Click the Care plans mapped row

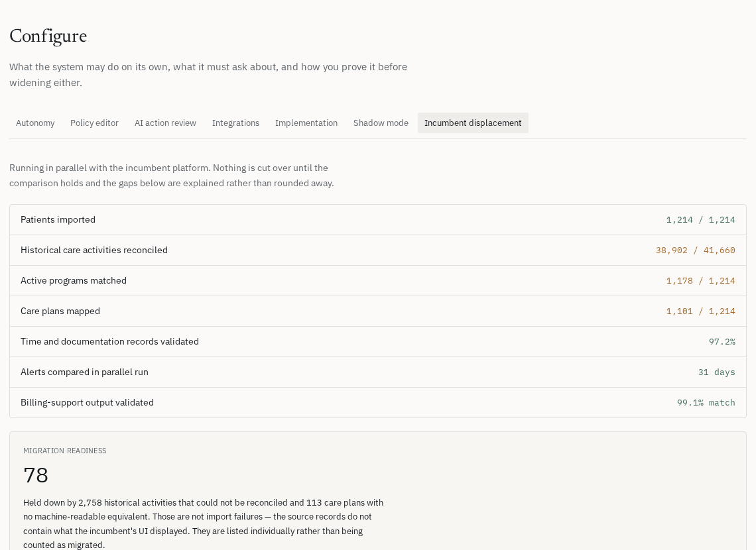378,311
